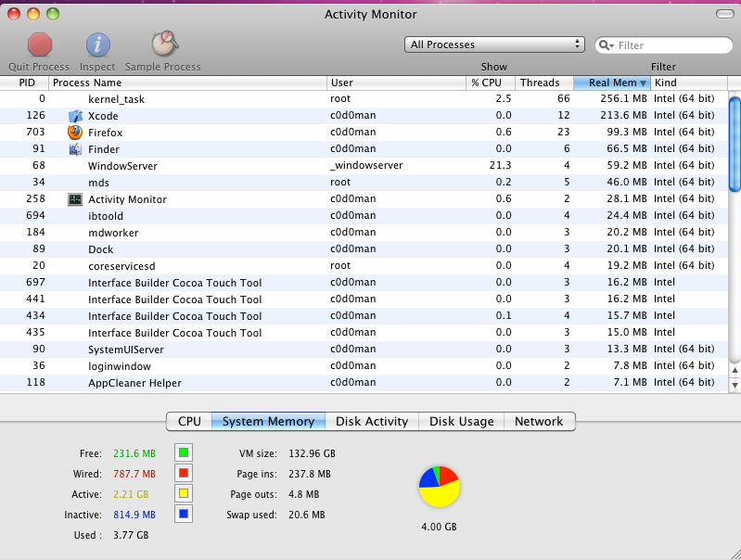Click the 256.1 MB memory value

(623, 99)
